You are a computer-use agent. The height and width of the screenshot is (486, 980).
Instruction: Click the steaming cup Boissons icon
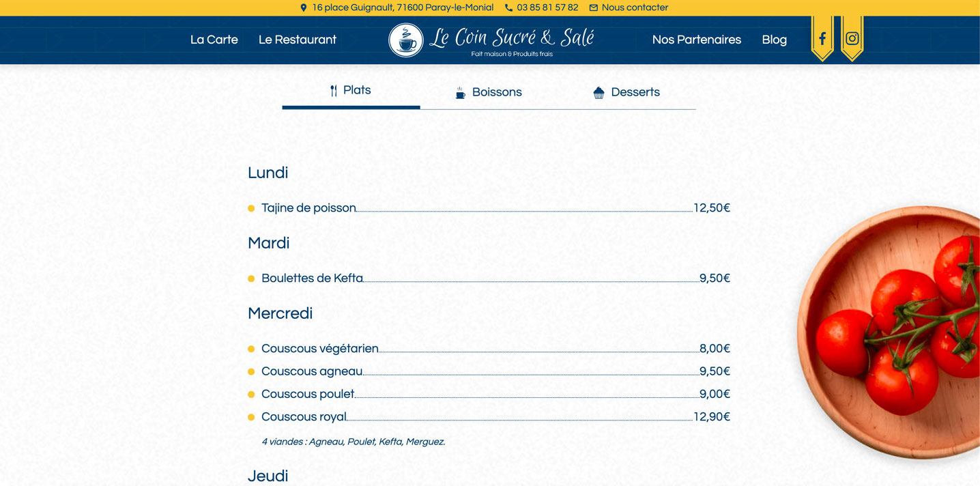461,93
